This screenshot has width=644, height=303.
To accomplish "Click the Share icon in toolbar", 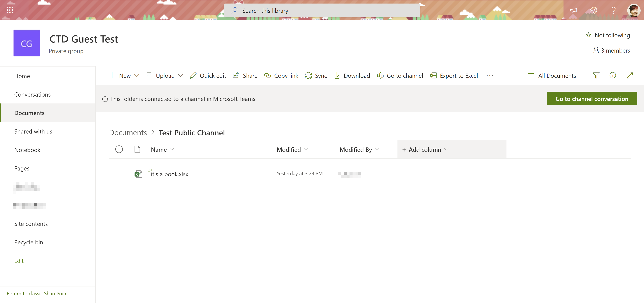I will (236, 75).
